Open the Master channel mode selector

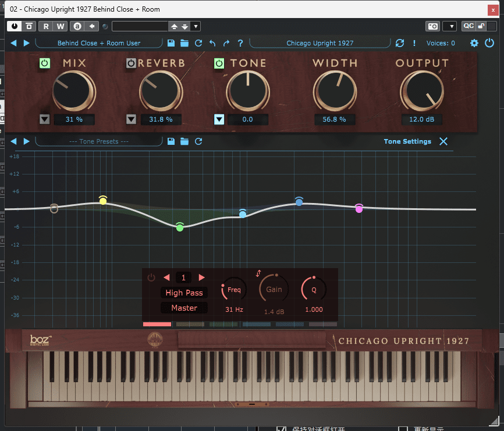point(184,308)
